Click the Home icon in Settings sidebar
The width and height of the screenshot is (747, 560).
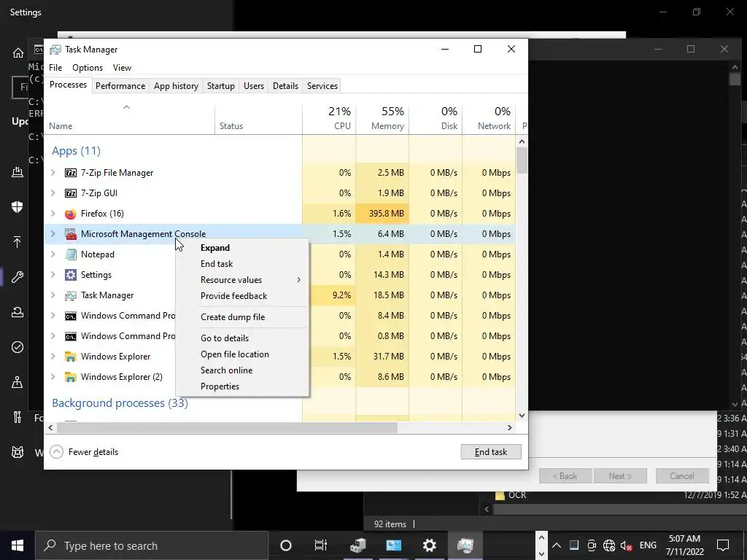point(18,52)
